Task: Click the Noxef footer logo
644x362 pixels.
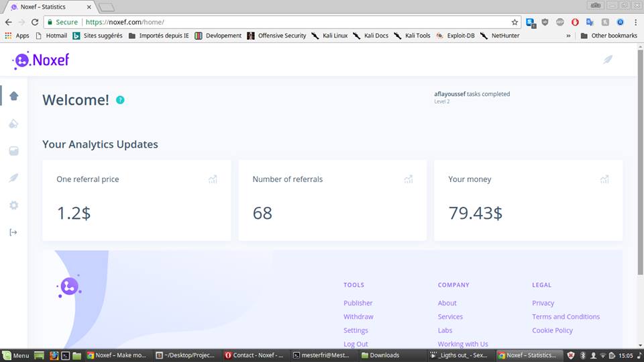Action: tap(68, 286)
